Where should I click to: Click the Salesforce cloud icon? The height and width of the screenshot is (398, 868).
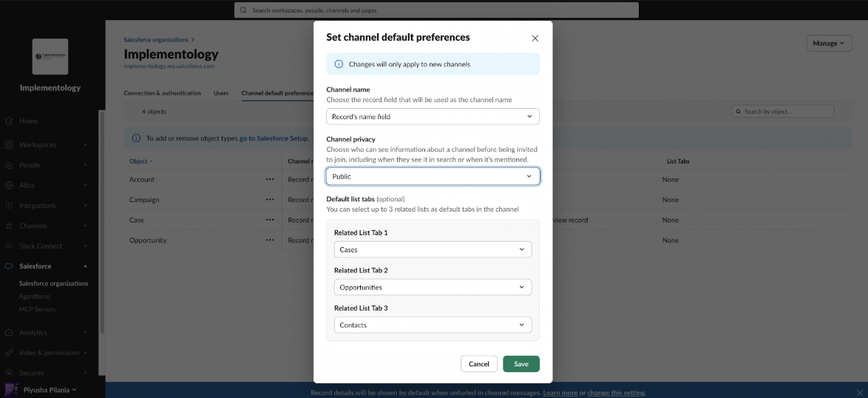(x=9, y=266)
